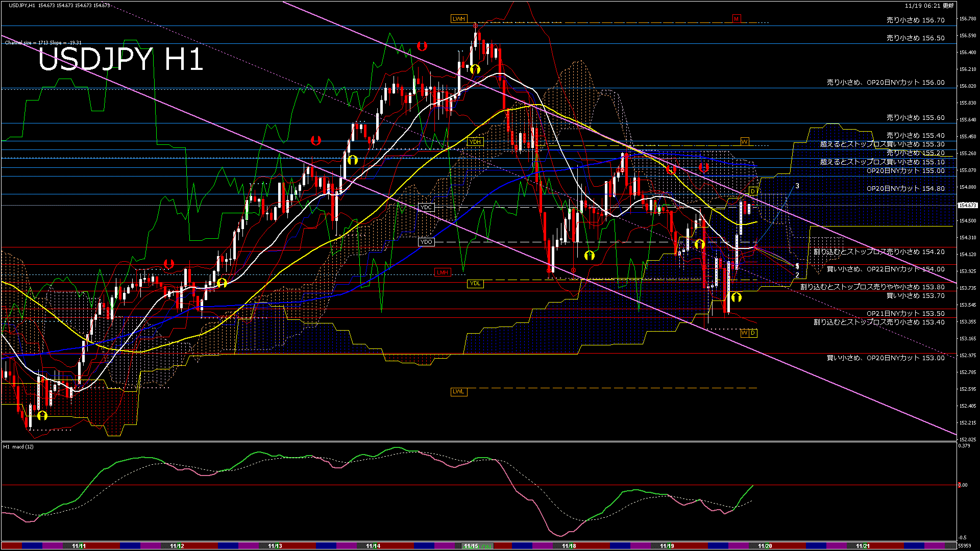Click yellow up arrow under LWH peak candle
The width and height of the screenshot is (980, 551).
click(x=475, y=69)
